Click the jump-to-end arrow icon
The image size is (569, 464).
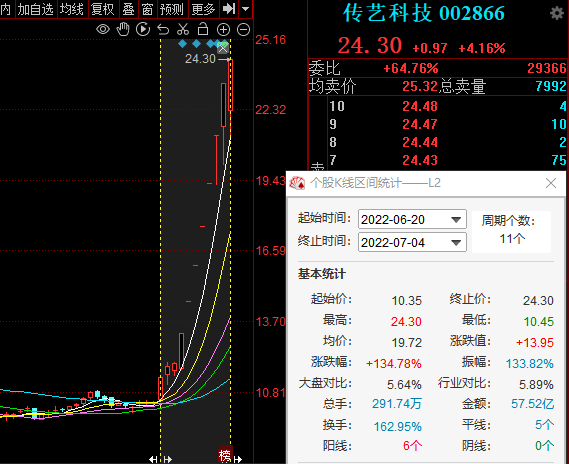tap(229, 9)
